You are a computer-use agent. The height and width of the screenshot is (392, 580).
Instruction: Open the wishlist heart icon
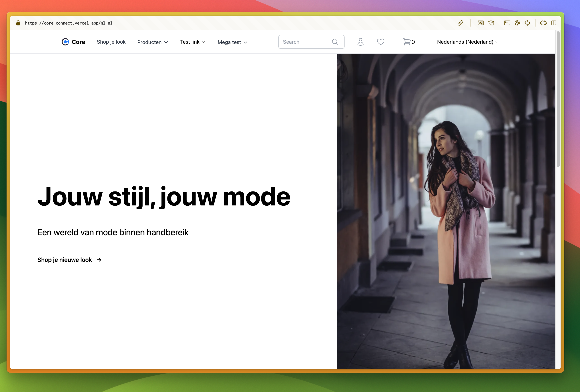(380, 42)
